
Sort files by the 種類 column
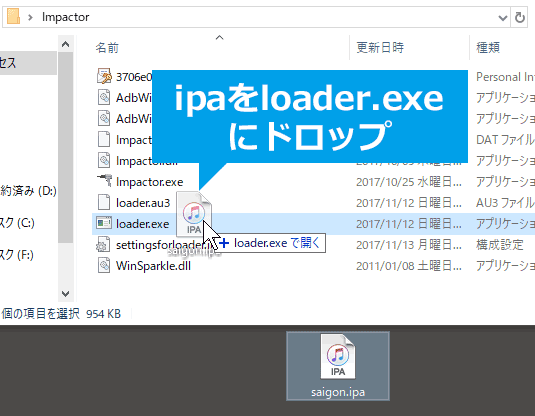(488, 47)
